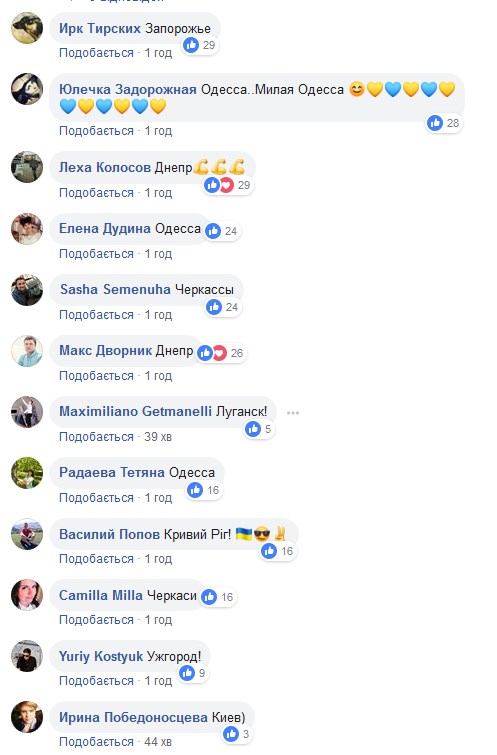
Task: Open Юлечка Задорожная's profile link
Action: (128, 90)
